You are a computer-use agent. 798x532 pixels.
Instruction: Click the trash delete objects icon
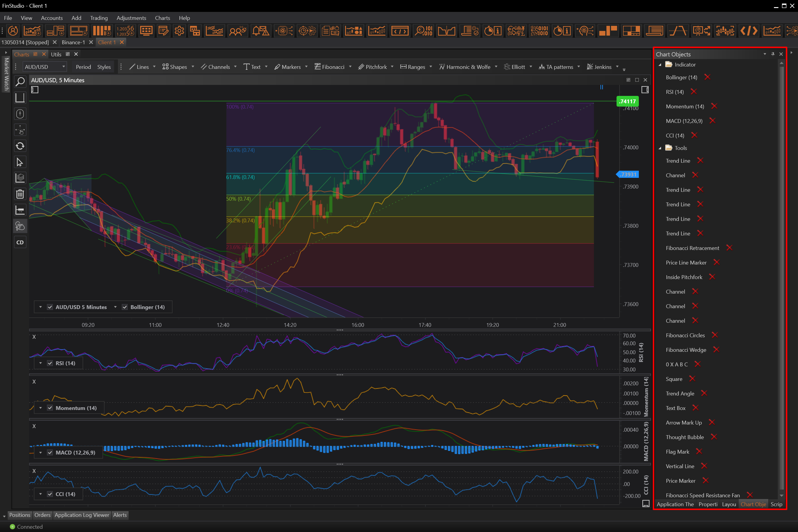[x=20, y=194]
